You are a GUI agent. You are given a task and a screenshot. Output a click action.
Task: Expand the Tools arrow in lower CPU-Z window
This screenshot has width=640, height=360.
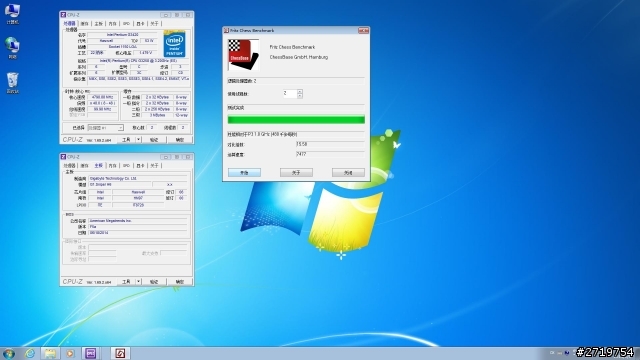coord(138,282)
